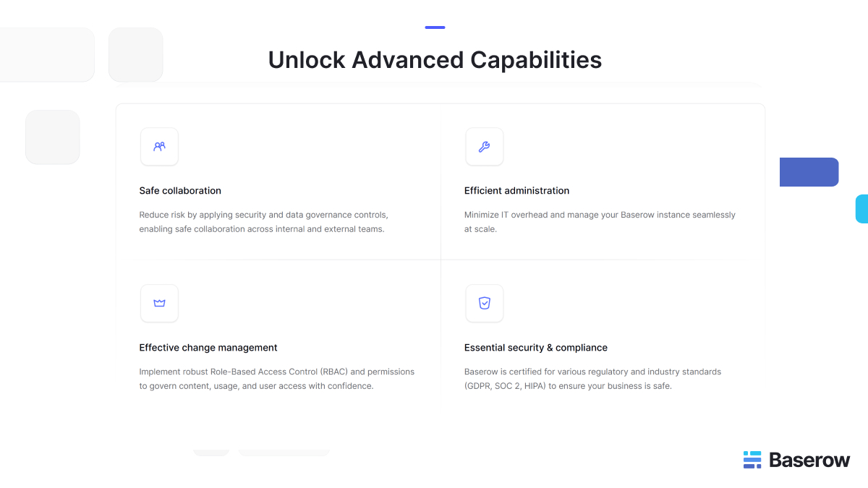Screen dimensions: 868x488
Task: Click the Baserow logo icon
Action: click(752, 459)
